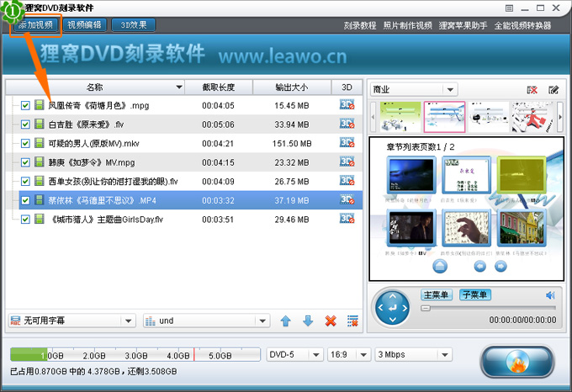Open the 名称 column header dropdown arrow
The height and width of the screenshot is (392, 572).
coord(178,87)
